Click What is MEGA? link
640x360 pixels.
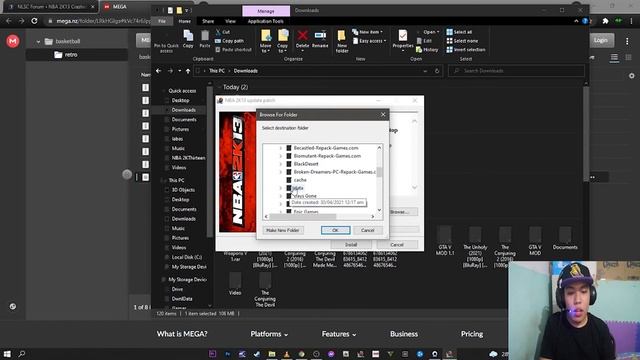(x=182, y=334)
